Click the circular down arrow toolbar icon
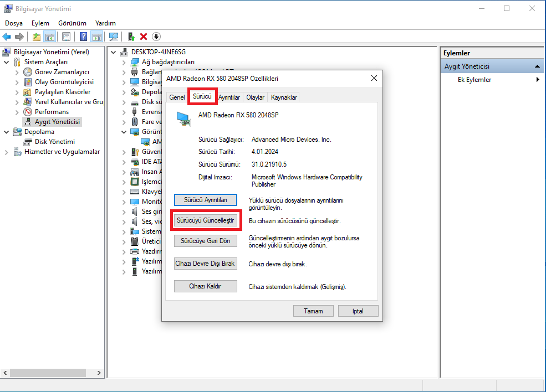The height and width of the screenshot is (392, 546). pos(156,37)
